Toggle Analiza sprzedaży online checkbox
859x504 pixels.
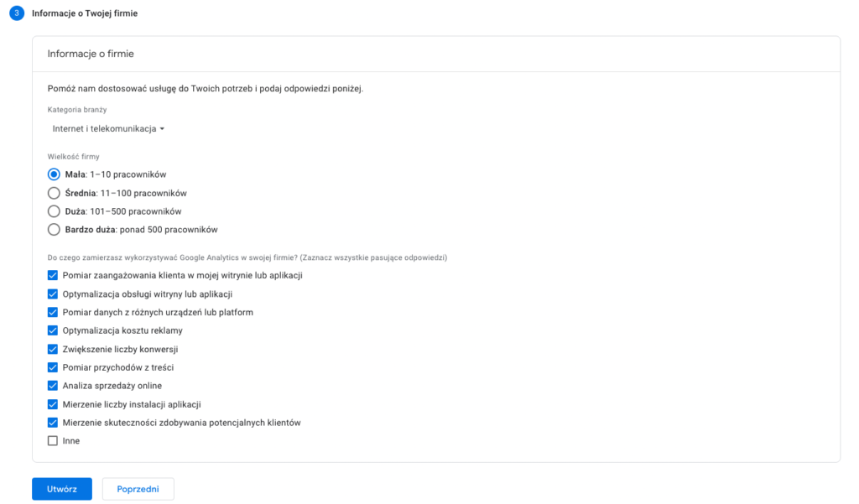coord(53,386)
